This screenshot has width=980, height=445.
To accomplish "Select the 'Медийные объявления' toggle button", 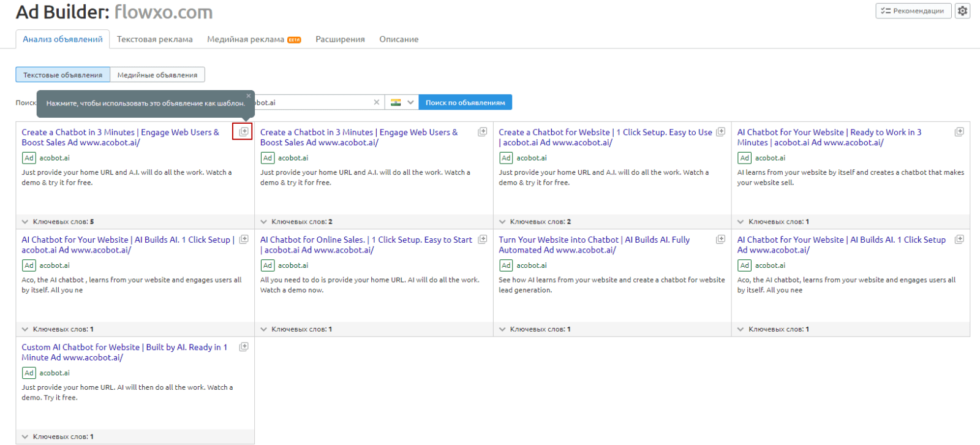I will pyautogui.click(x=157, y=75).
